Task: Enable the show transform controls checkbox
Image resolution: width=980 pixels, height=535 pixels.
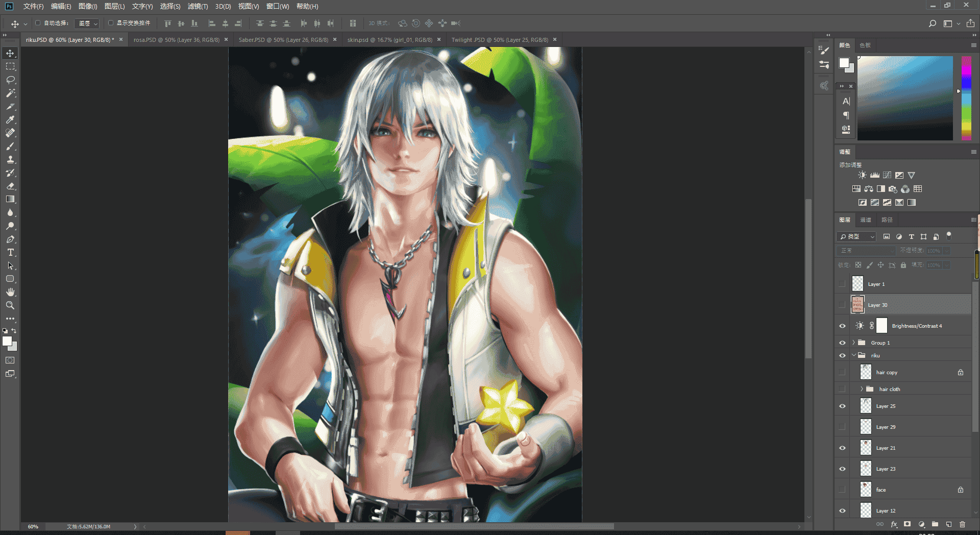Action: tap(111, 23)
